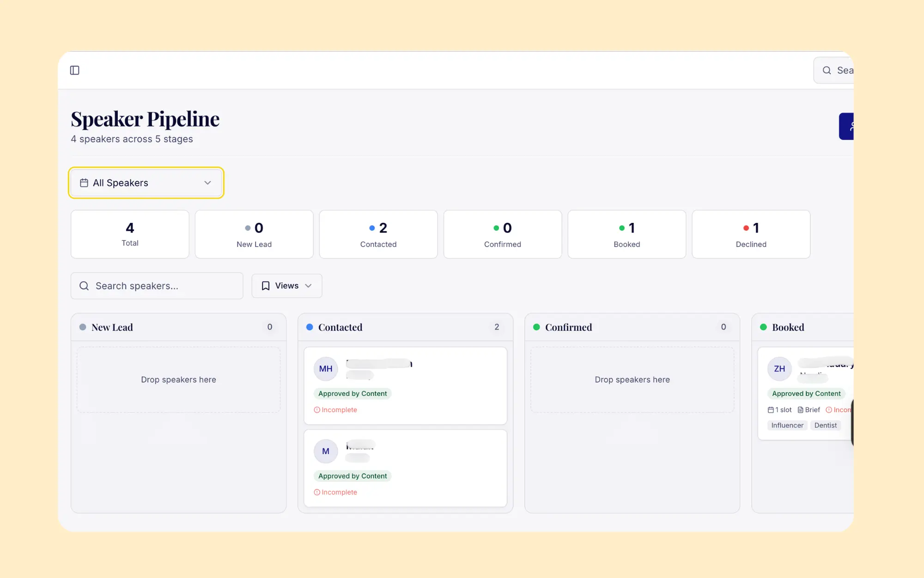Viewport: 924px width, 578px height.
Task: Open the Views dropdown chevron
Action: click(x=308, y=286)
